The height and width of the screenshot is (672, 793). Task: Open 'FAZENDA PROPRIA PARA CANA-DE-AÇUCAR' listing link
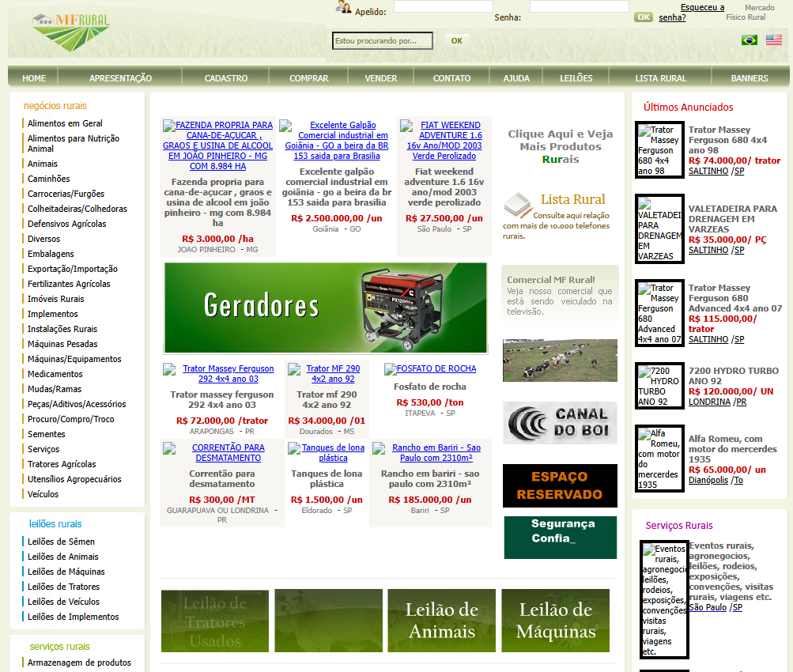click(x=218, y=145)
